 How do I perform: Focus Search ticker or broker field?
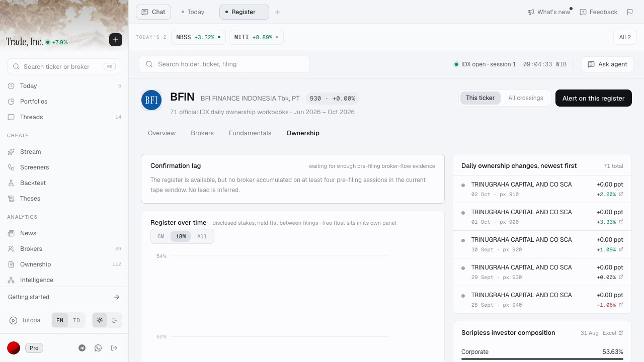tap(64, 66)
